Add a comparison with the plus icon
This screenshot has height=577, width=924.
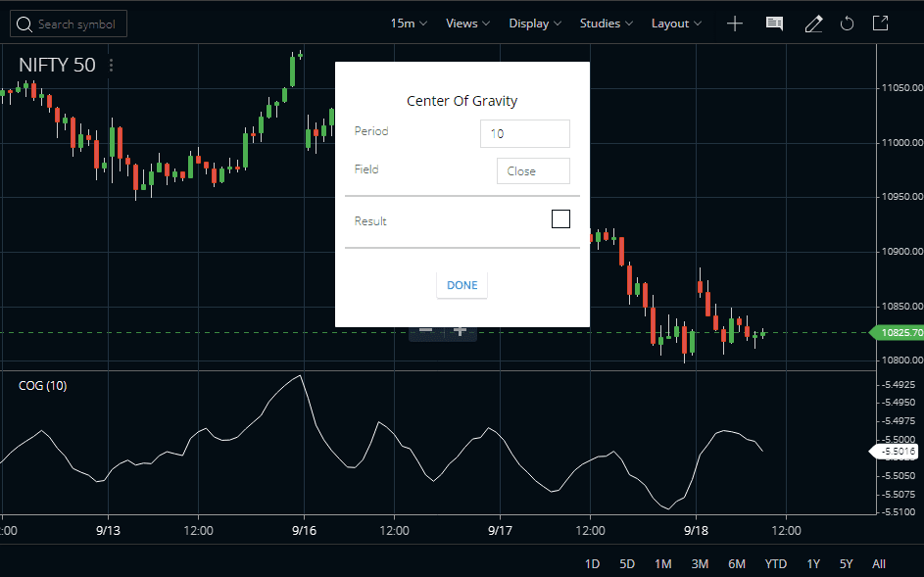point(734,24)
